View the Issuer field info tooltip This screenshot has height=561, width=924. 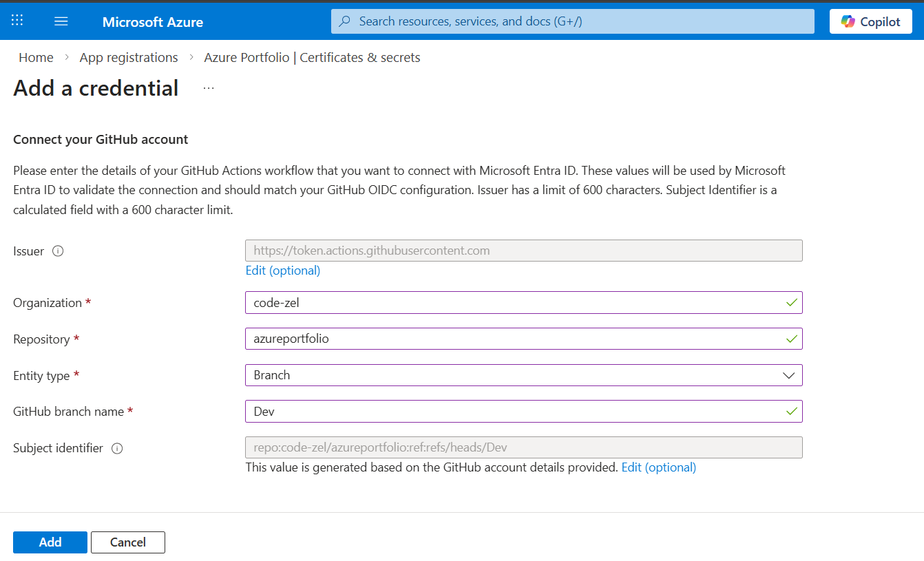(58, 251)
